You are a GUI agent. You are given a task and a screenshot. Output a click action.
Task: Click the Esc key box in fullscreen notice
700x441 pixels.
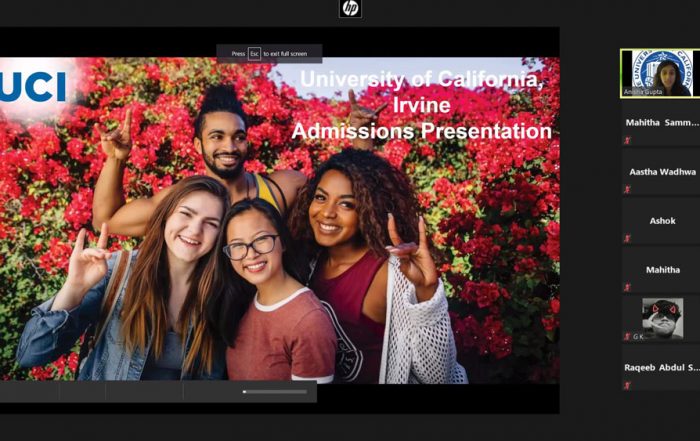254,54
